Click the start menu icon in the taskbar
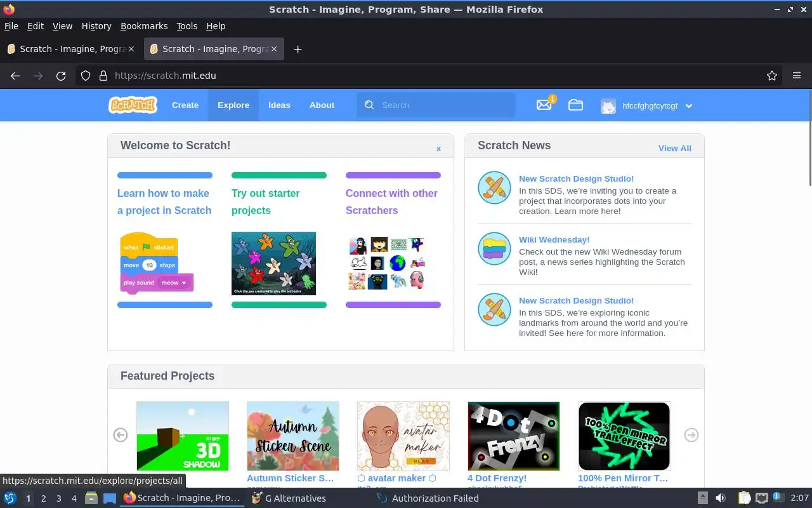 click(x=10, y=498)
